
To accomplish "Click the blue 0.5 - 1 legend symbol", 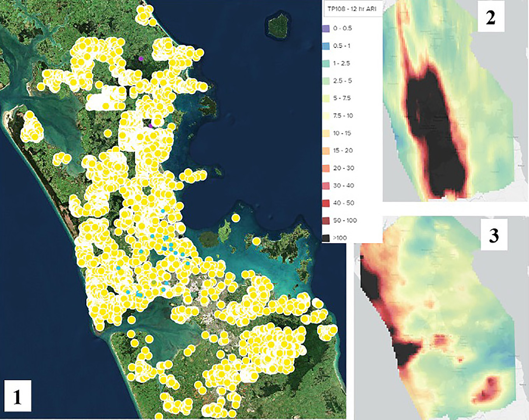I will click(326, 46).
